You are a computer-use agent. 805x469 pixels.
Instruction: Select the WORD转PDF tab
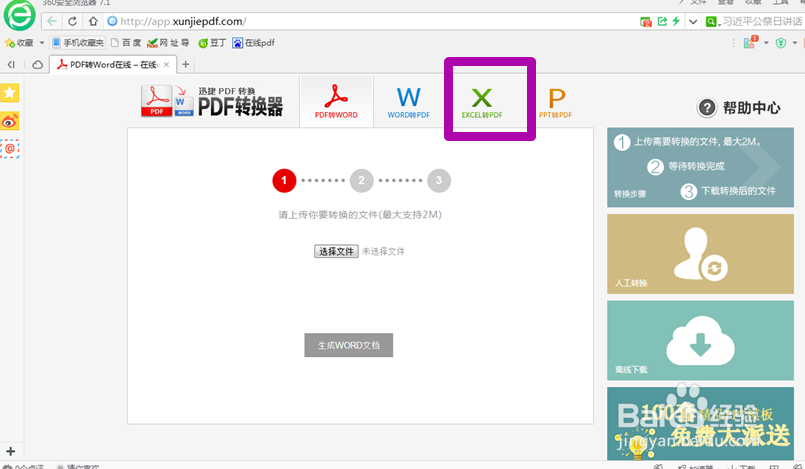409,102
